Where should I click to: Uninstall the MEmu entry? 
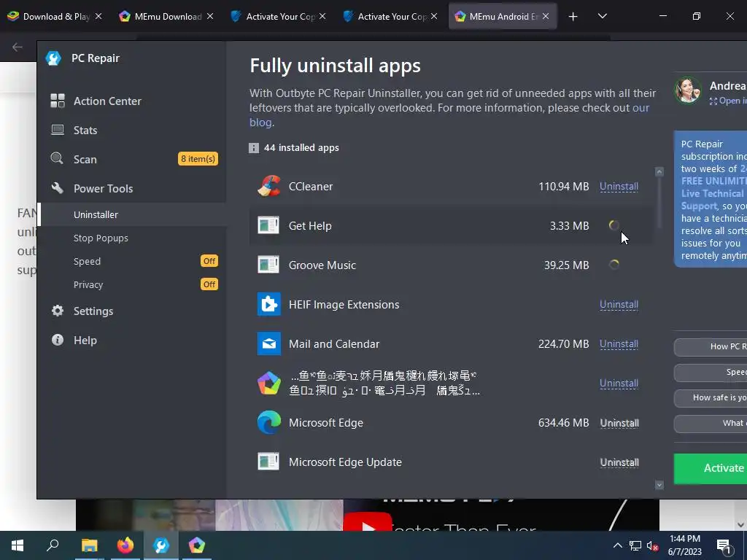tap(619, 383)
